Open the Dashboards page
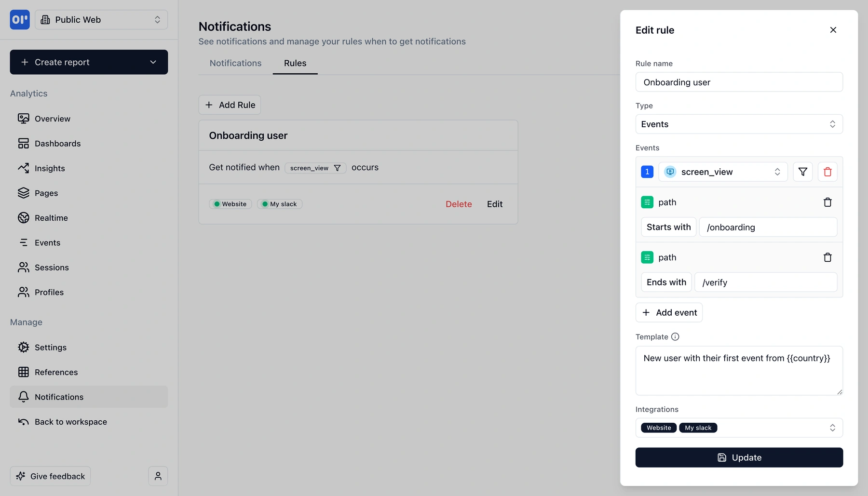868x496 pixels. pyautogui.click(x=57, y=143)
